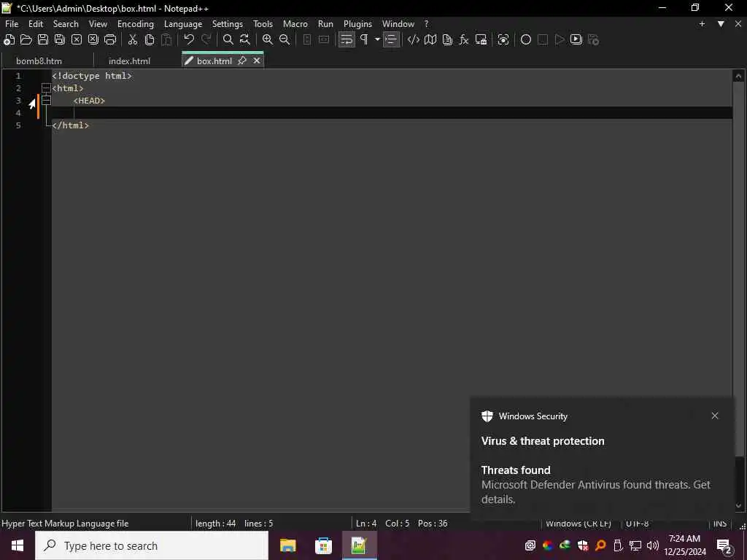Viewport: 747px width, 560px height.
Task: Click the volume speaker tray icon
Action: [x=653, y=545]
